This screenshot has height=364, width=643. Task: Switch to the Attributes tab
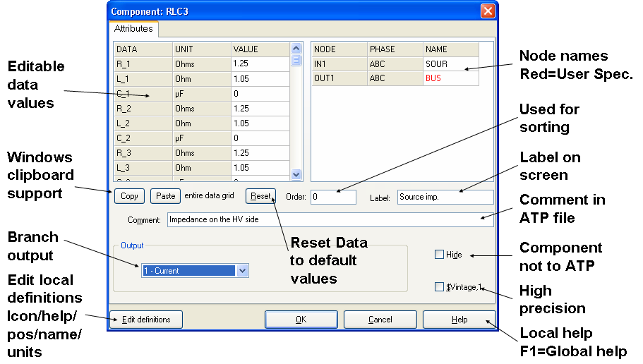tap(133, 29)
